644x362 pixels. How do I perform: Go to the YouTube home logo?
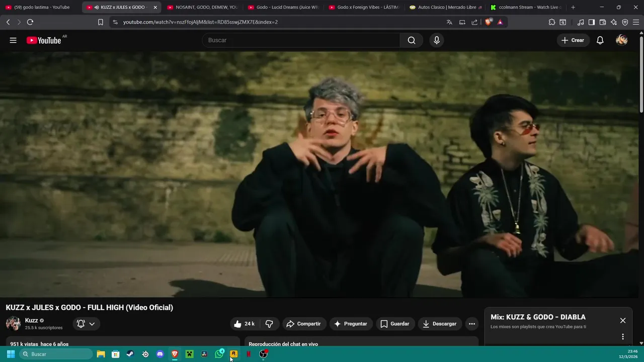click(44, 40)
